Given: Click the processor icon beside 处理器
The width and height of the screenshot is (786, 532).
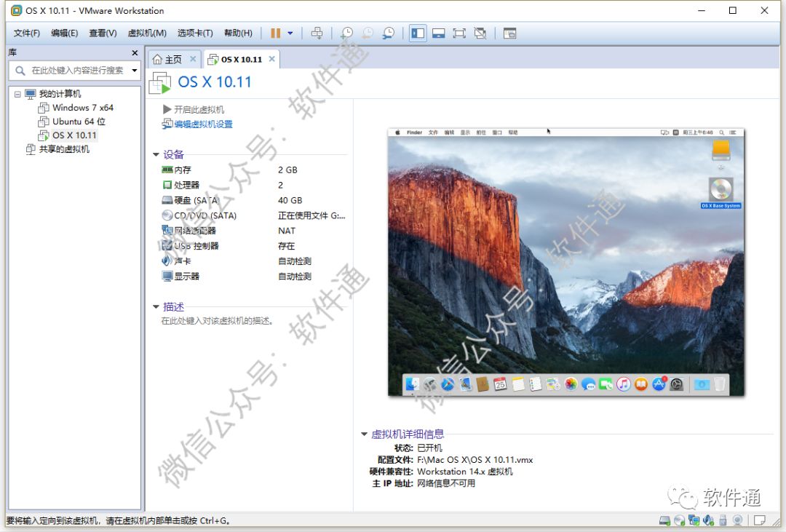Looking at the screenshot, I should (167, 185).
